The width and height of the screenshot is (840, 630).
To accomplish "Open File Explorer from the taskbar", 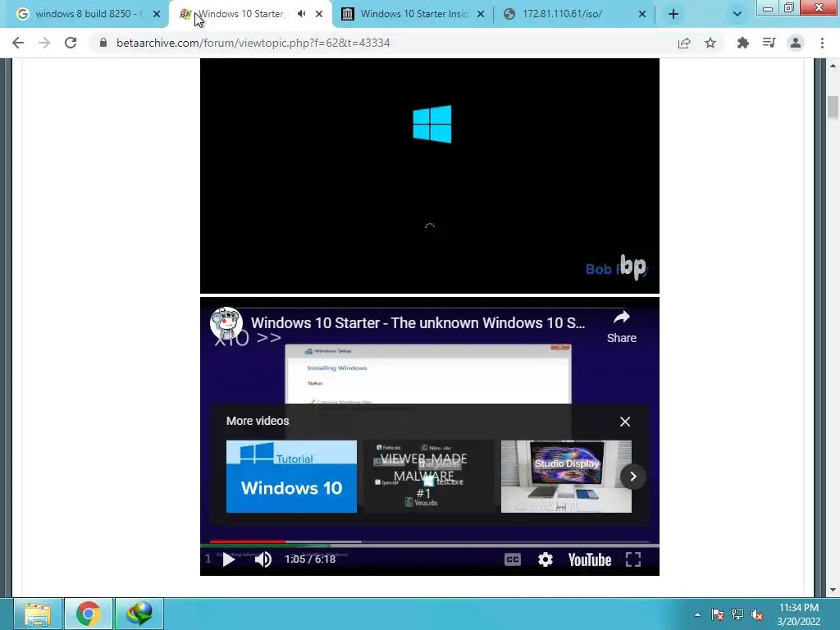I will (38, 614).
